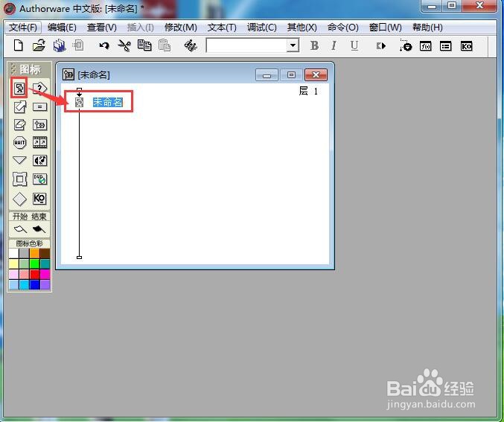Image resolution: width=504 pixels, height=422 pixels.
Task: Close the [未命名] design window
Action: pos(316,75)
